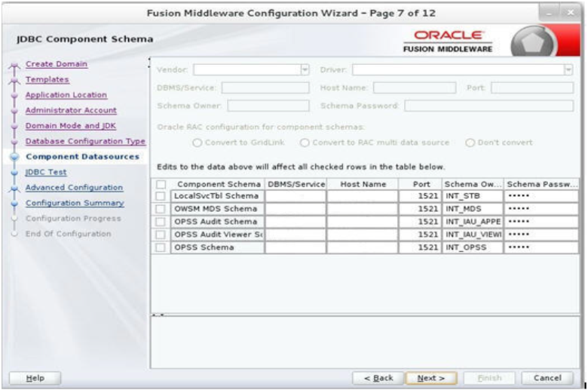This screenshot has height=390, width=588.
Task: Click the password cell in OWSM MDS row
Action: tap(541, 209)
